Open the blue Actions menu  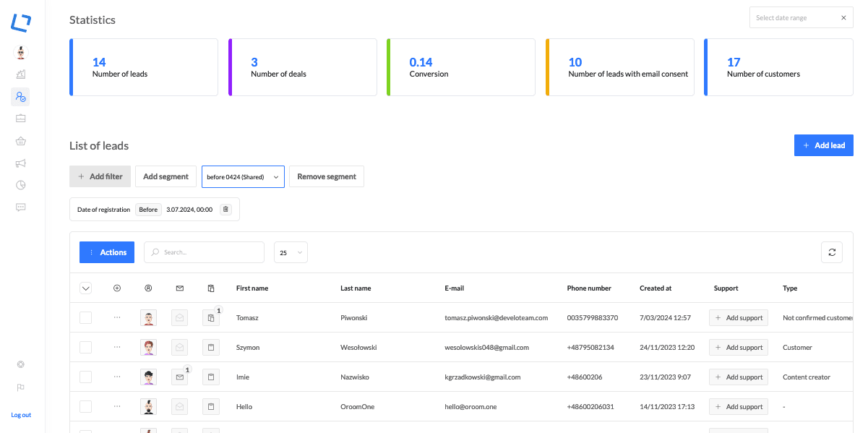[107, 252]
